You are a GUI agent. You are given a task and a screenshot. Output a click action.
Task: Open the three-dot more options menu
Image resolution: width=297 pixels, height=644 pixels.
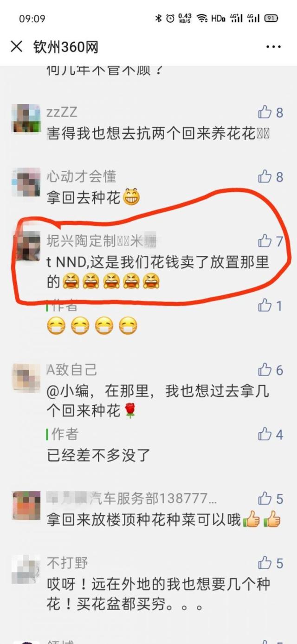click(x=273, y=47)
